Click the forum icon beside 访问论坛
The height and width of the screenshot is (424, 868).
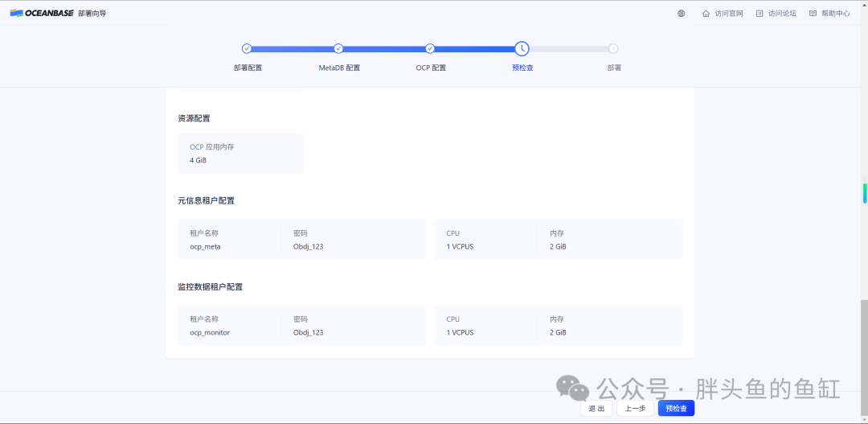coord(759,14)
